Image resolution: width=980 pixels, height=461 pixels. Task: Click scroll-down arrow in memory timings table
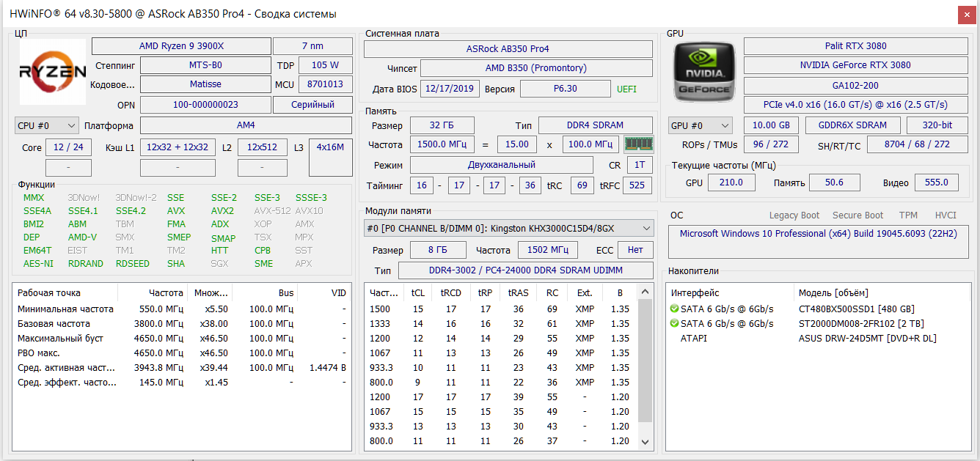[646, 441]
